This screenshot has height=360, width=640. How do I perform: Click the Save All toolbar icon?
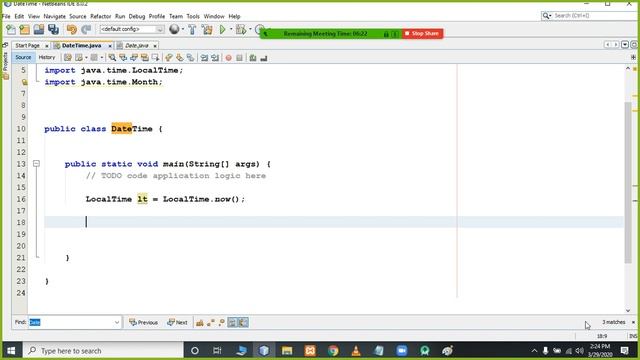pyautogui.click(x=53, y=29)
